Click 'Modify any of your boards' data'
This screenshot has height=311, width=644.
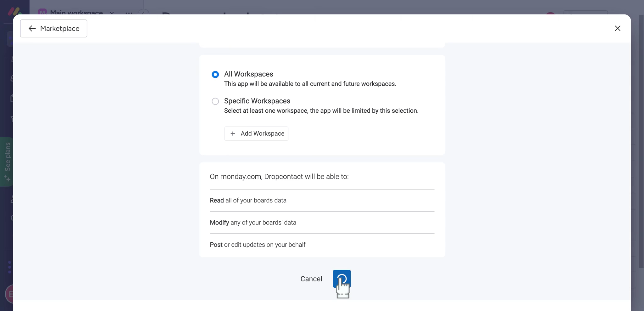point(253,223)
